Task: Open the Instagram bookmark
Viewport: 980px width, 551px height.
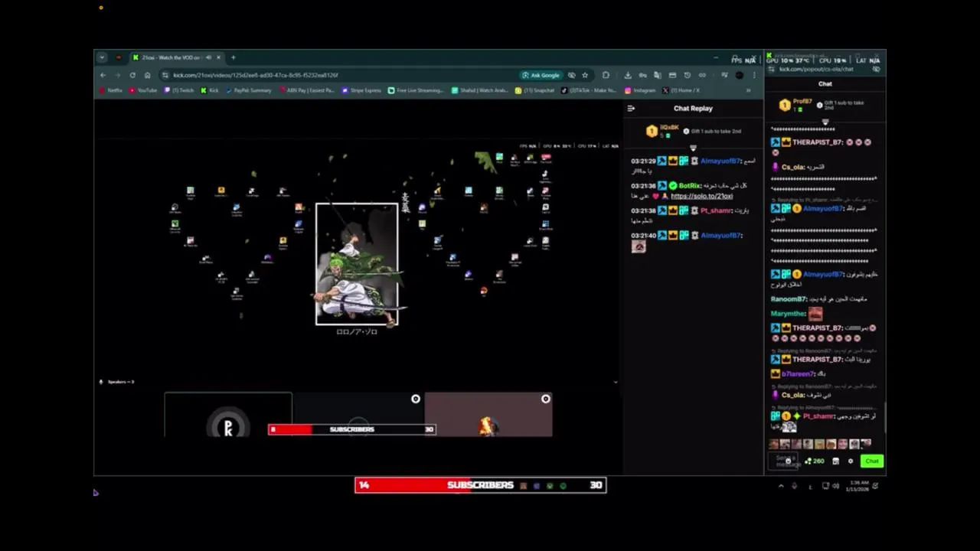Action: click(640, 90)
